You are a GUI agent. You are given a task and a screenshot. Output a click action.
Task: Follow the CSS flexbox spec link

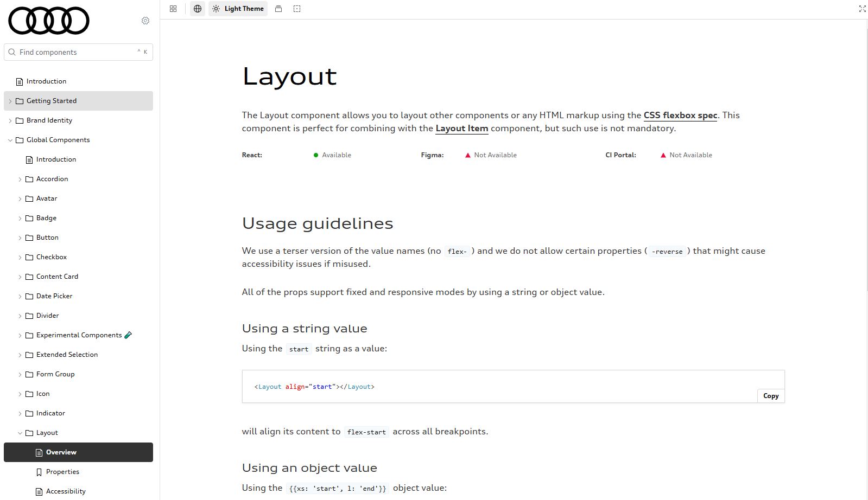coord(680,116)
